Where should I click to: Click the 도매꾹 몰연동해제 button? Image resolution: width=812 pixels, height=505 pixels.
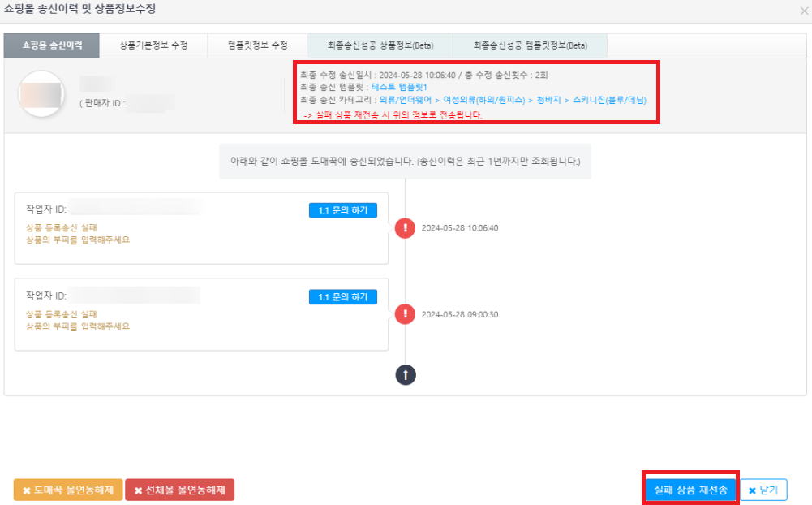68,490
